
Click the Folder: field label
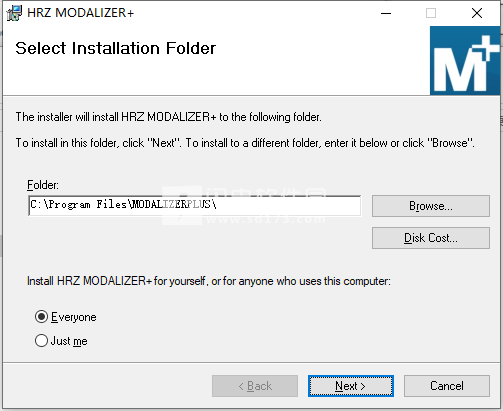pos(43,185)
